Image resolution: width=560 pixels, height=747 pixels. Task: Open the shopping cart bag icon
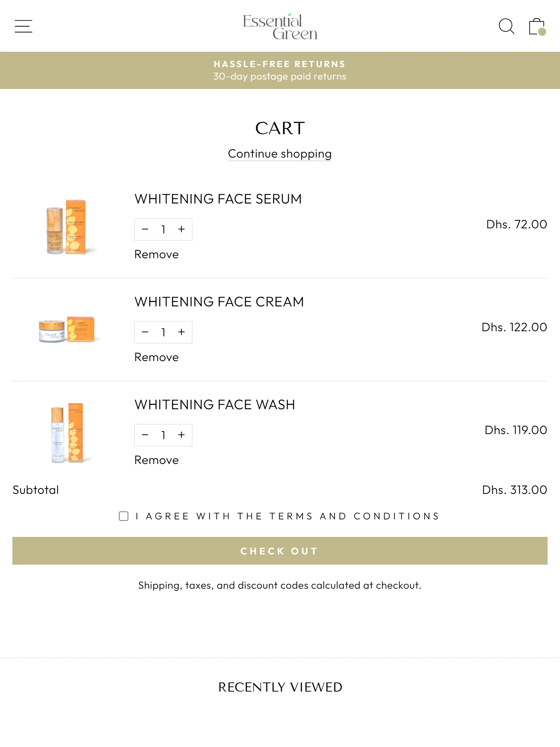tap(537, 27)
